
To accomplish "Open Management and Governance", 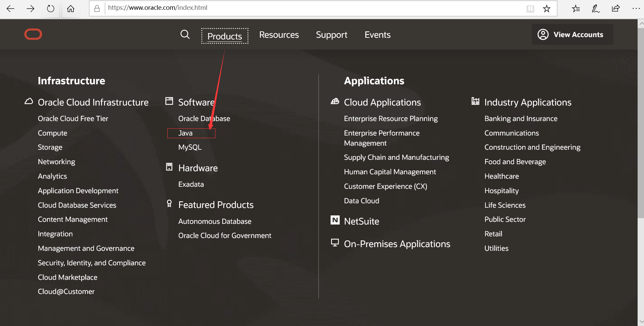I will [86, 248].
